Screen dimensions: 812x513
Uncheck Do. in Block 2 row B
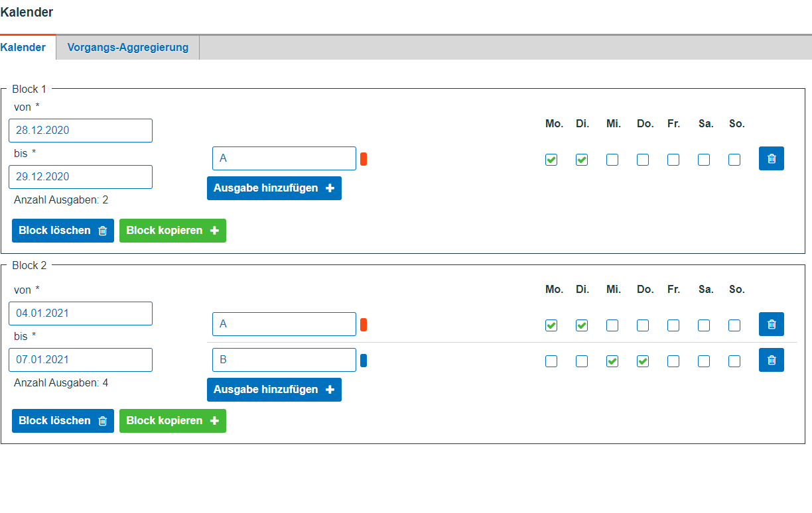643,361
